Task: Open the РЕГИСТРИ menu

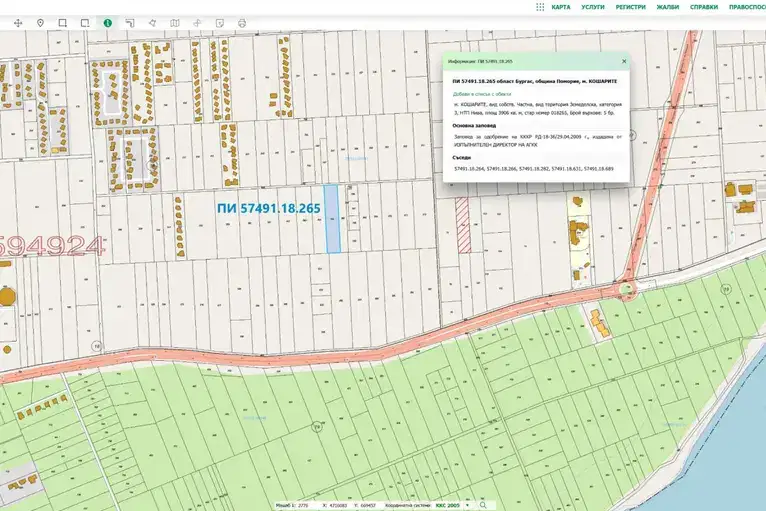Action: (631, 7)
